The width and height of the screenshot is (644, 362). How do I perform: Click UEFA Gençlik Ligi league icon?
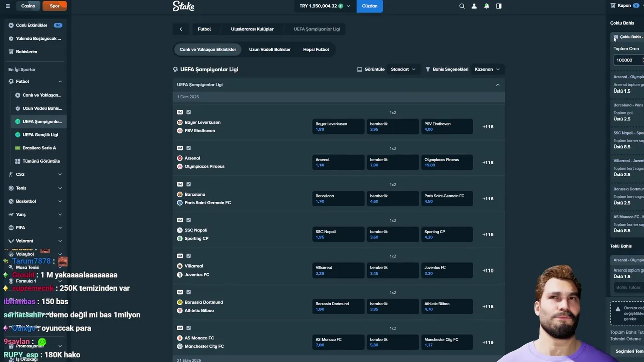click(x=18, y=135)
